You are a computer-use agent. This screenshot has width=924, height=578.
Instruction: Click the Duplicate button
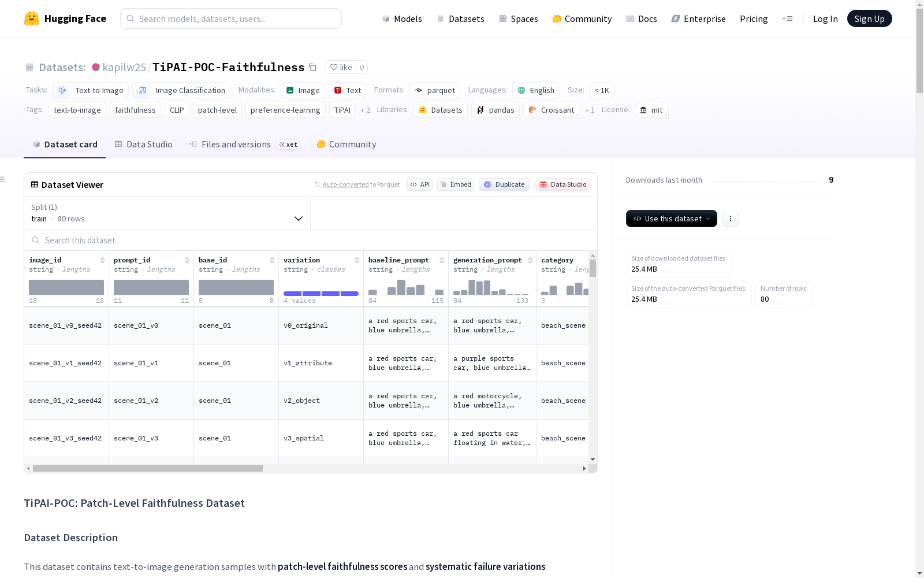pyautogui.click(x=504, y=184)
